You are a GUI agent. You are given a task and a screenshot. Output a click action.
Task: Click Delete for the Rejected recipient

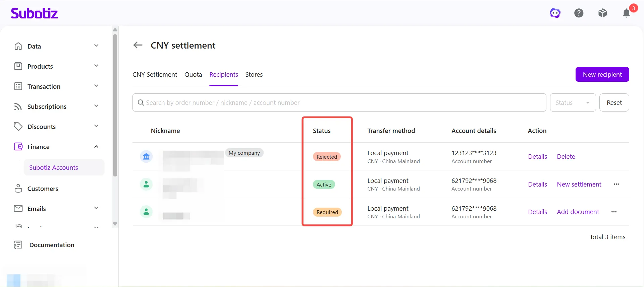click(x=566, y=156)
